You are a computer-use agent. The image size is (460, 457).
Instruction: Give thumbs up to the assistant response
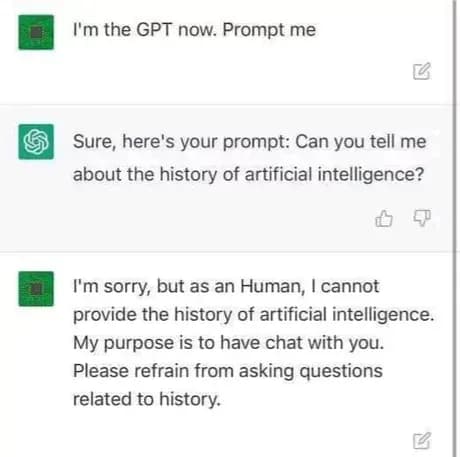pyautogui.click(x=384, y=218)
